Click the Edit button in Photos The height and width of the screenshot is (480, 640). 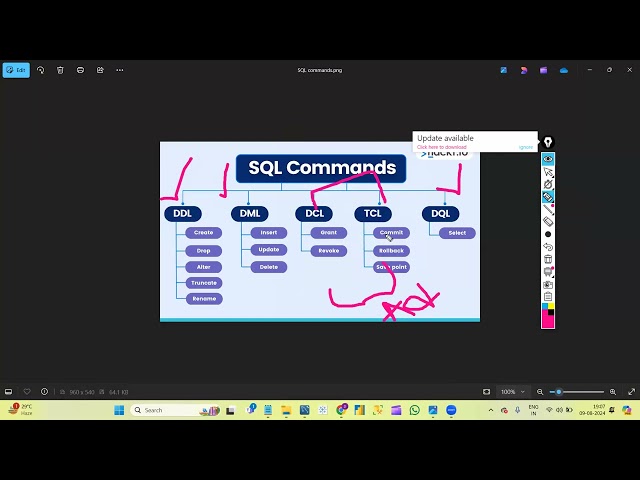[x=16, y=70]
